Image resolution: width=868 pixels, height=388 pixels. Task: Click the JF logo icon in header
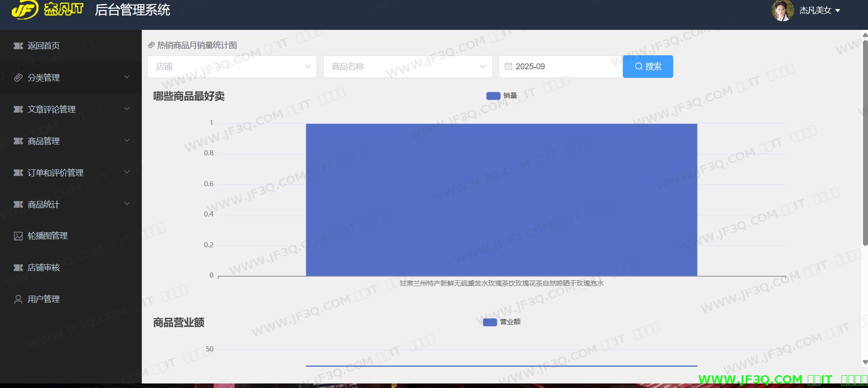tap(25, 10)
